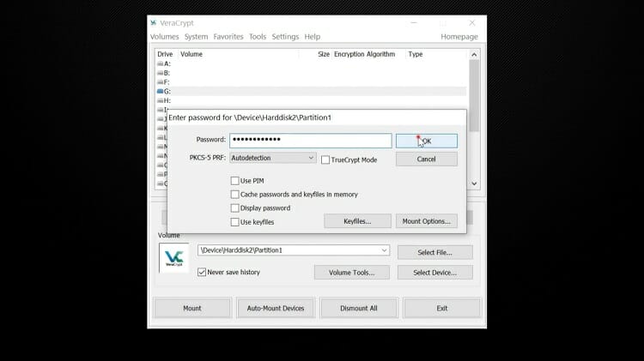Check Cache passwords and keyfiles in memory

[235, 195]
